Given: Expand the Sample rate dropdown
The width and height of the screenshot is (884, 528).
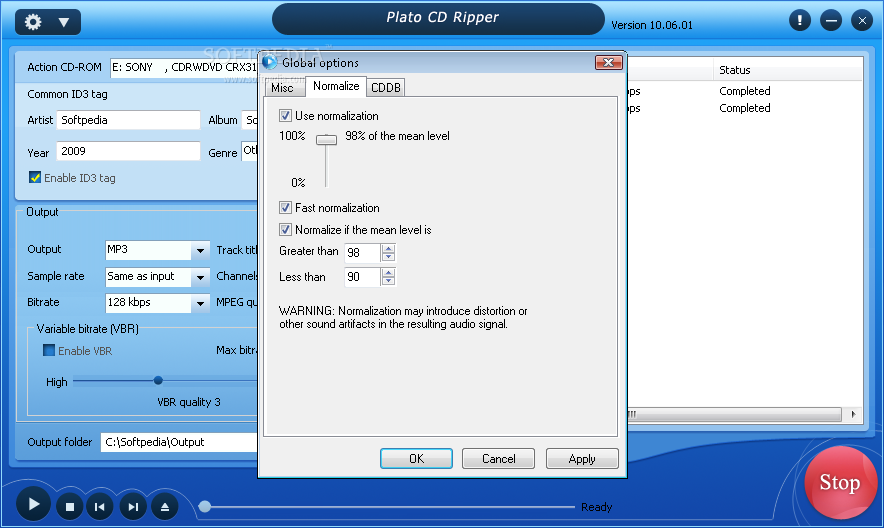Looking at the screenshot, I should [200, 277].
